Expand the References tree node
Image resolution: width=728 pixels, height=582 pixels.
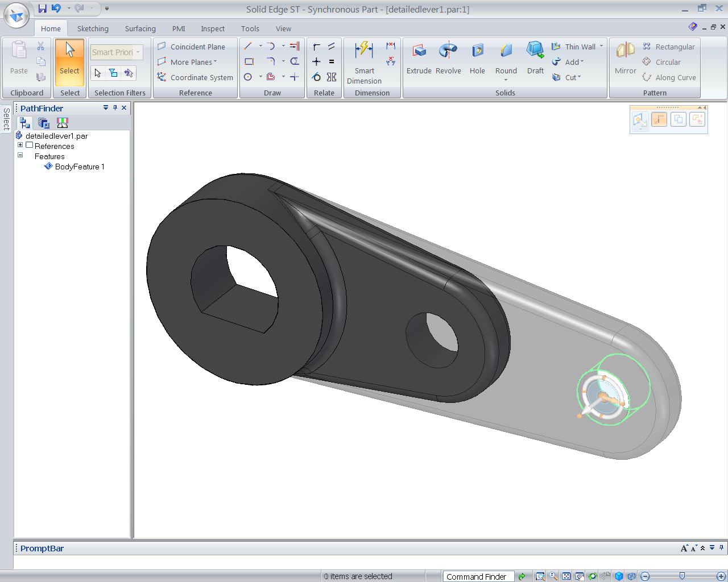(x=20, y=145)
